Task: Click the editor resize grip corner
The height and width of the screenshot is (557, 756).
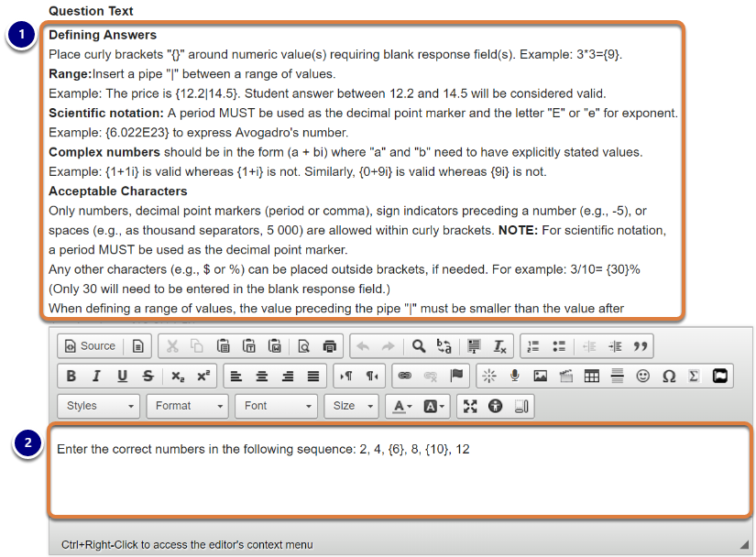Action: tap(745, 544)
